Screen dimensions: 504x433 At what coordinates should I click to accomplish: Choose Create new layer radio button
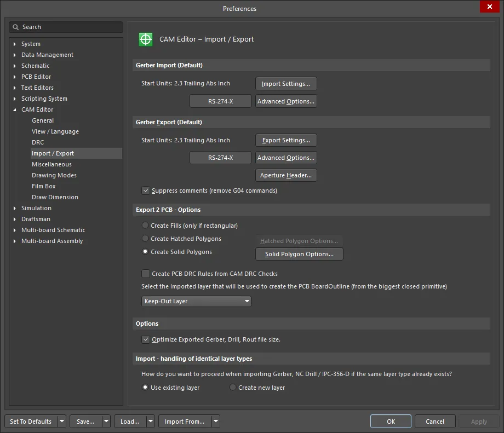233,388
